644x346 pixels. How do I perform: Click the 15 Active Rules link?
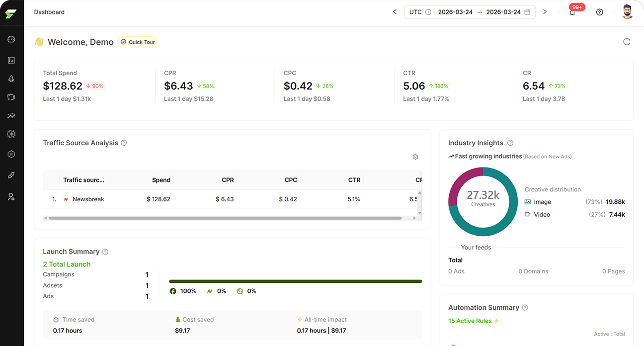(470, 321)
